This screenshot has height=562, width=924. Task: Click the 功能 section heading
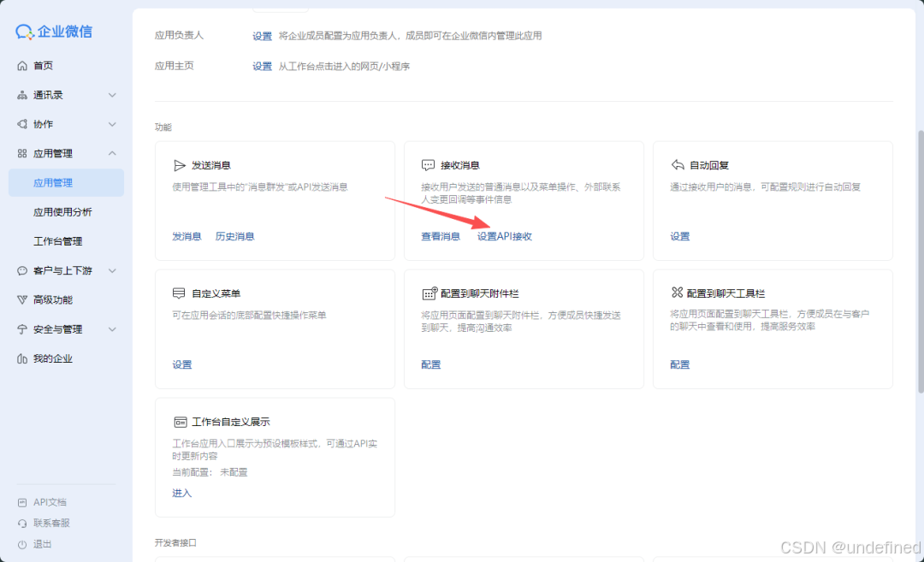[x=163, y=127]
